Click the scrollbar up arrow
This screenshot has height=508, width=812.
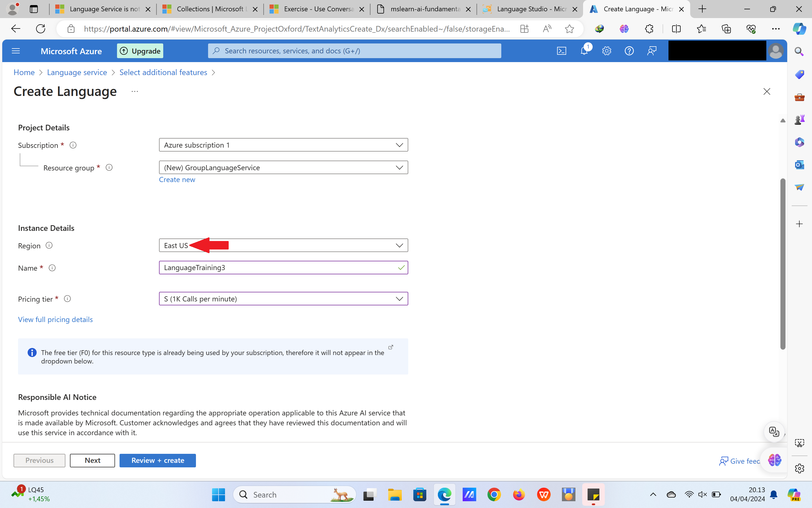click(x=782, y=121)
